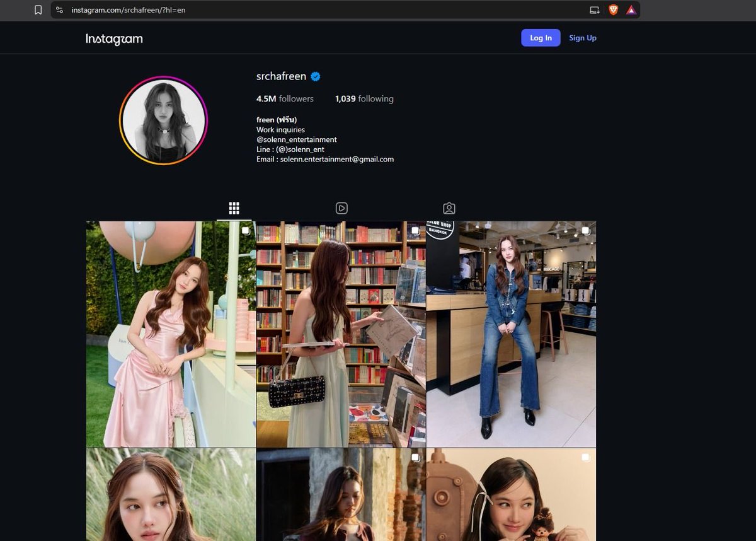756x541 pixels.
Task: Open the close-up portrait in grass post
Action: (x=171, y=494)
